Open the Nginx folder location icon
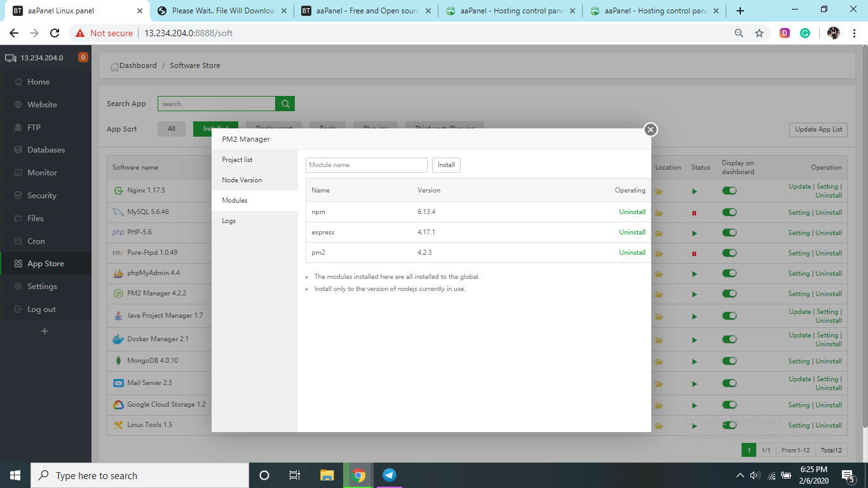Image resolution: width=868 pixels, height=488 pixels. [659, 191]
